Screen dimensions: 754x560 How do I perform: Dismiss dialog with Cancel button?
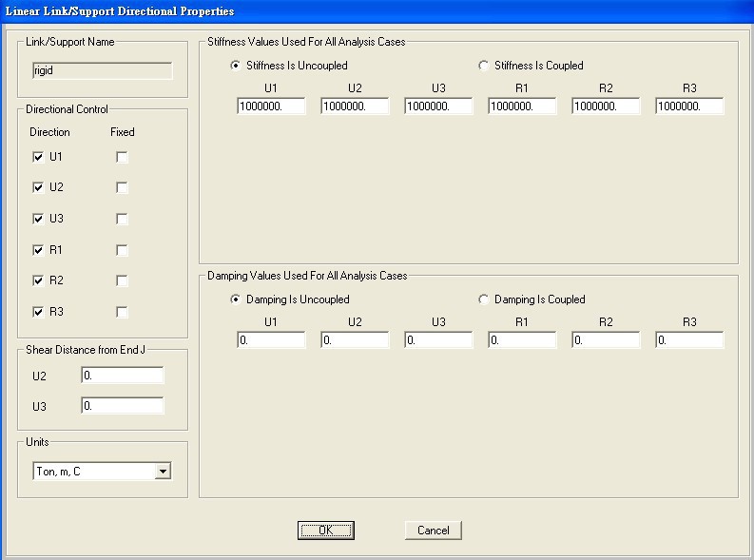434,531
